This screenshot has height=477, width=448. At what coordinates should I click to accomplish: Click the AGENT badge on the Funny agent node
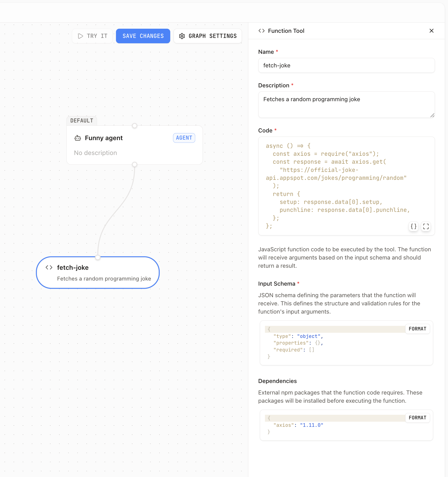coord(184,138)
